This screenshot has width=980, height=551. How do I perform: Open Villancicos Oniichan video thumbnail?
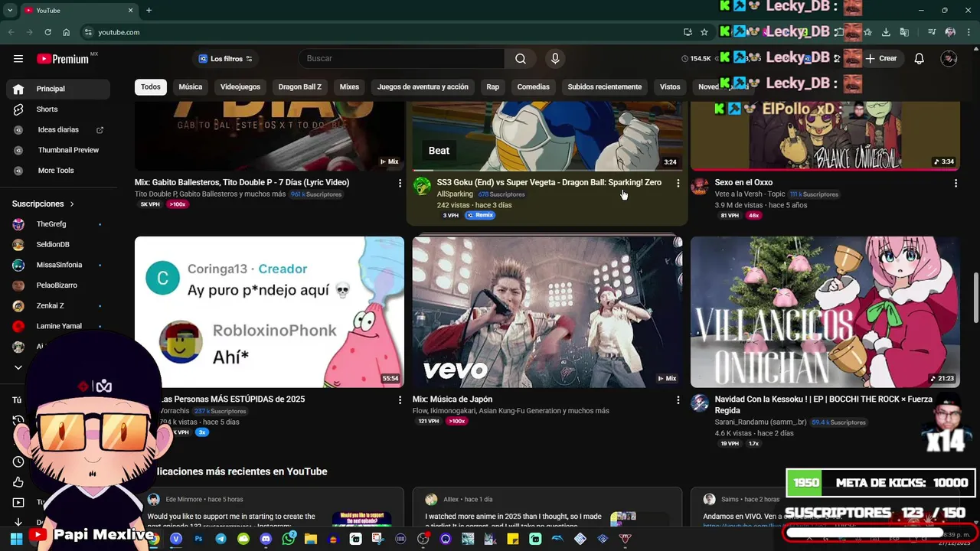pos(825,312)
